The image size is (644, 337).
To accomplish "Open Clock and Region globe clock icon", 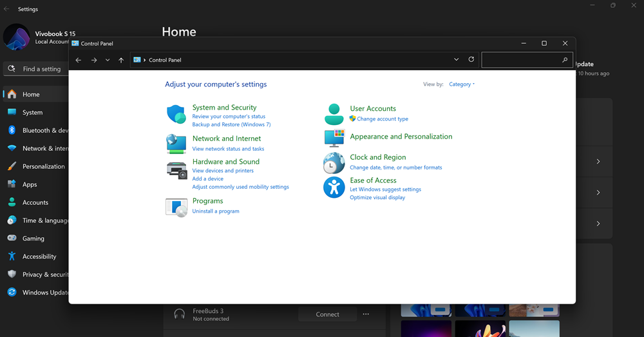I will 334,163.
